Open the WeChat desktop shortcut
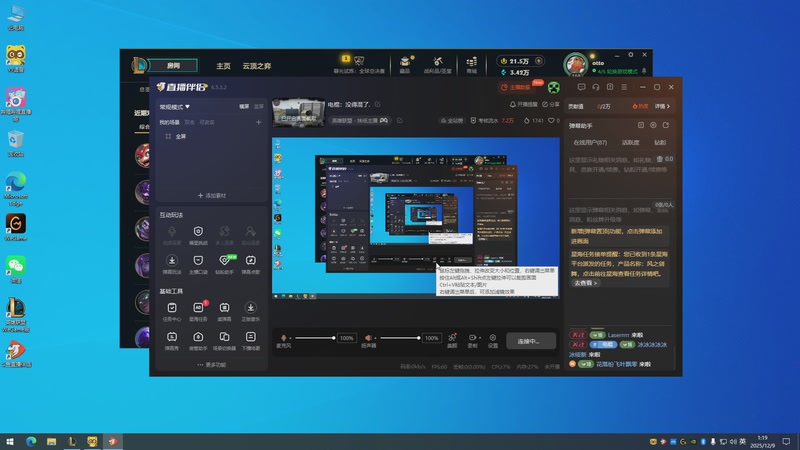Viewport: 800px width, 450px height. (x=16, y=270)
